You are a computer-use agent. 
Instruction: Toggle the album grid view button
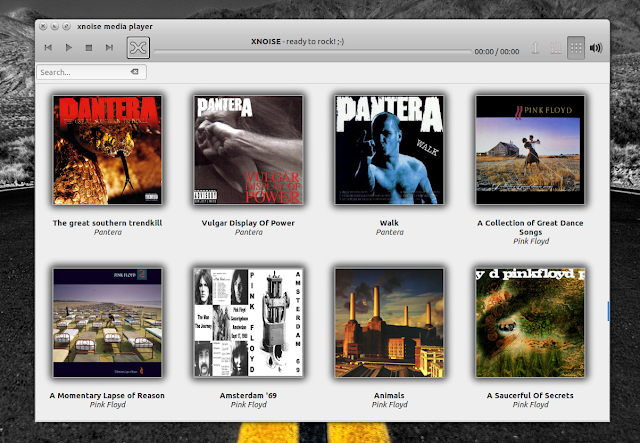pyautogui.click(x=576, y=48)
